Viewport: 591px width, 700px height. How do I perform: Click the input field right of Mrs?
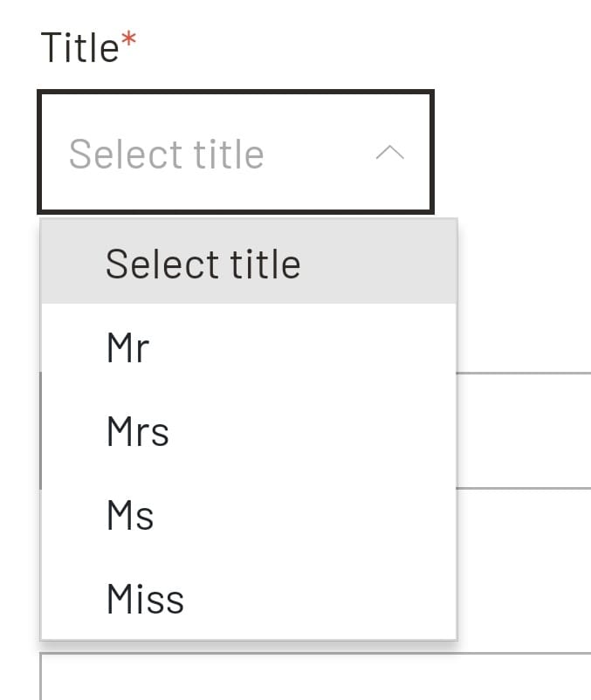coord(524,430)
